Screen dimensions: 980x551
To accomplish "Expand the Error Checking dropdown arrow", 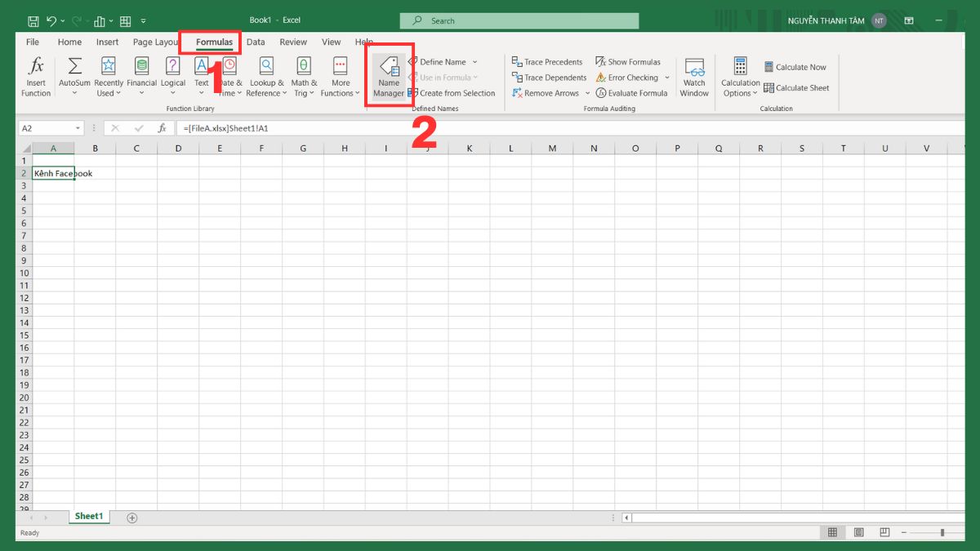I will coord(666,78).
